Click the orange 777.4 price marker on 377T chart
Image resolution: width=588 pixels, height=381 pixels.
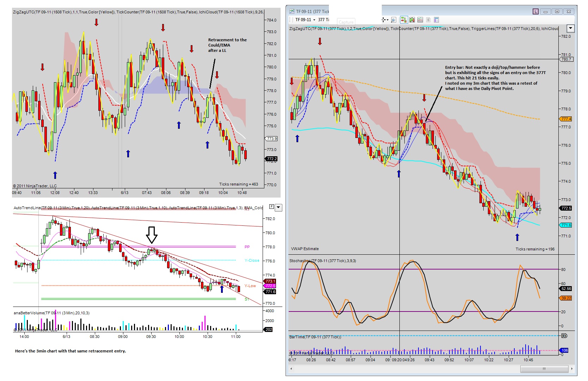[x=566, y=119]
